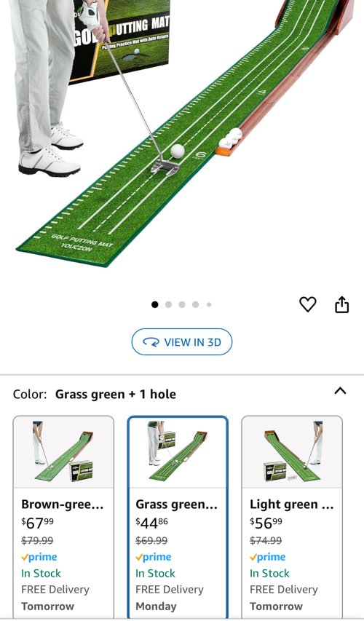Click the Brown-green mat thumbnail image

coord(63,452)
